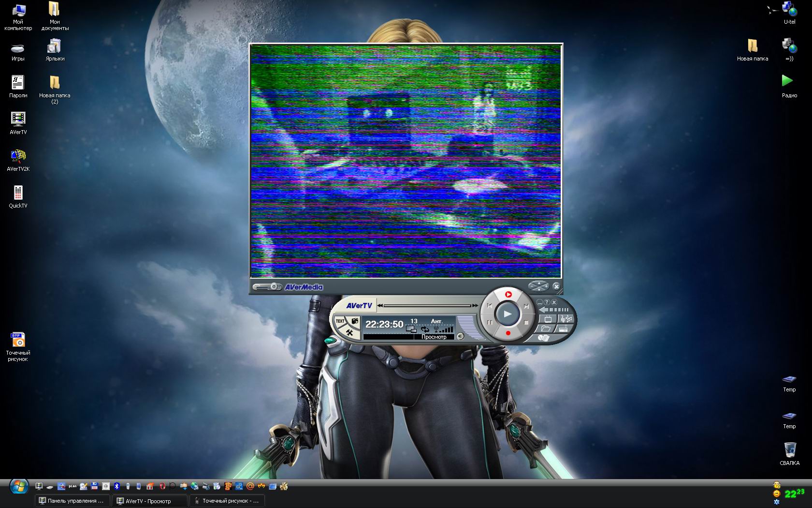The width and height of the screenshot is (812, 508).
Task: Close the AVerTV control panel
Action: (554, 302)
